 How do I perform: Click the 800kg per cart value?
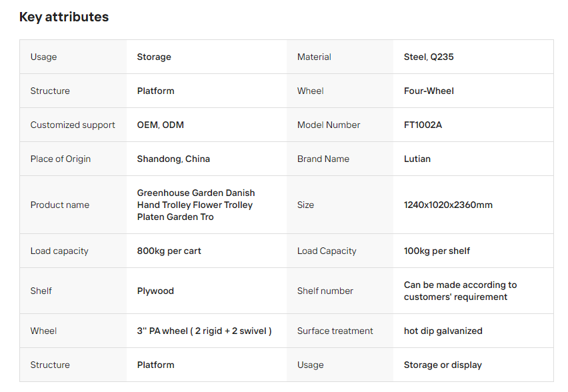point(169,251)
